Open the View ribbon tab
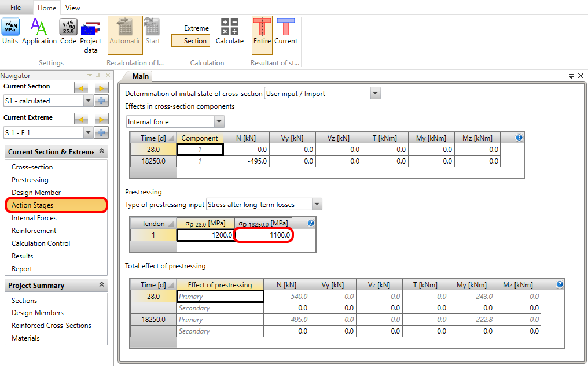Viewport: 588px width, 366px height. pyautogui.click(x=73, y=8)
